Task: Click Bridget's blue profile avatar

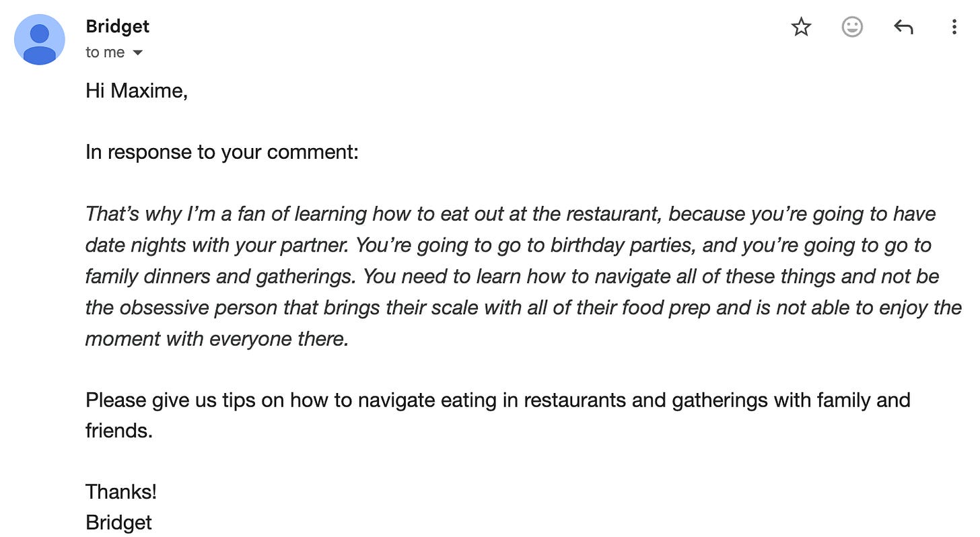Action: (40, 40)
